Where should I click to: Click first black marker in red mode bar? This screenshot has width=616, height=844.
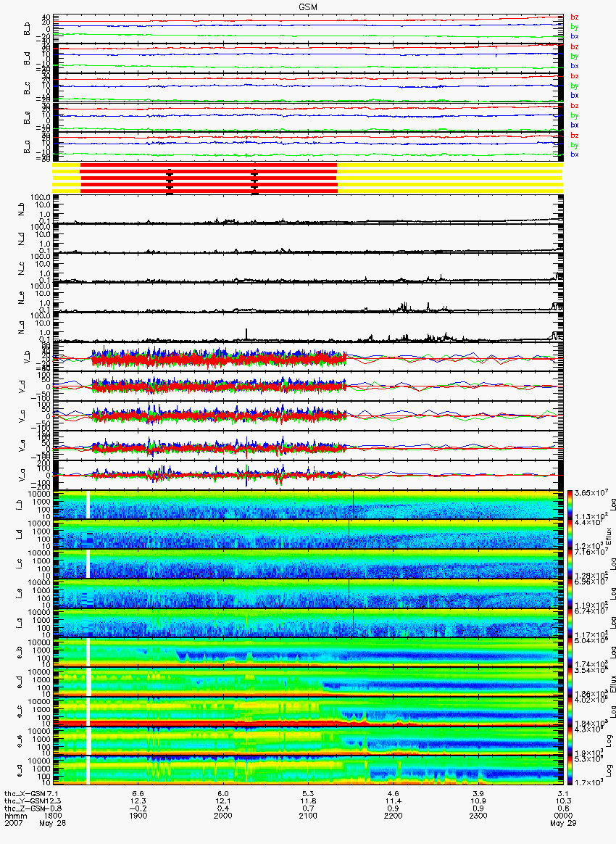pos(170,181)
